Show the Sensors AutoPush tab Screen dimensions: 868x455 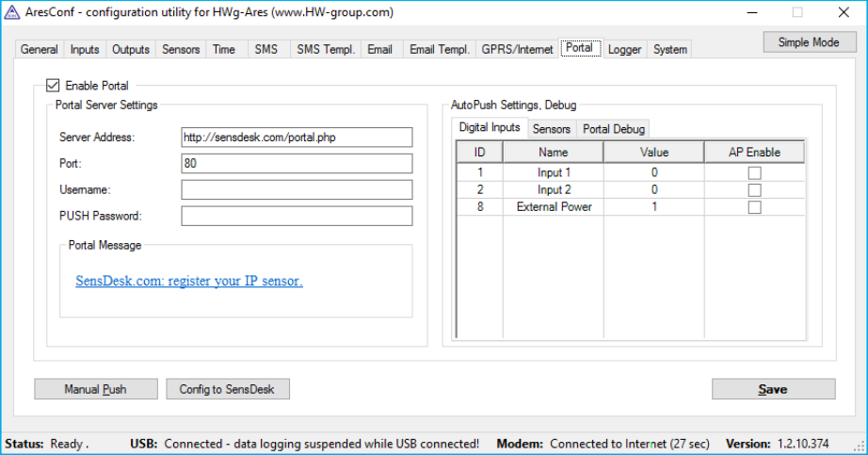tap(552, 129)
